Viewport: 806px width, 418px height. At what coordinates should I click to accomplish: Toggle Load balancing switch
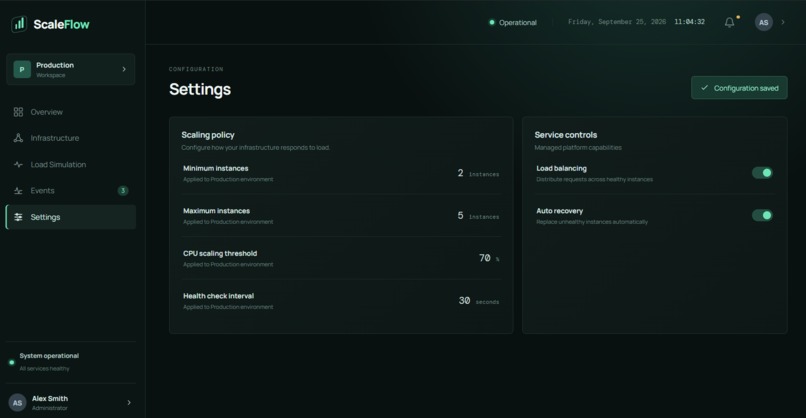click(762, 173)
